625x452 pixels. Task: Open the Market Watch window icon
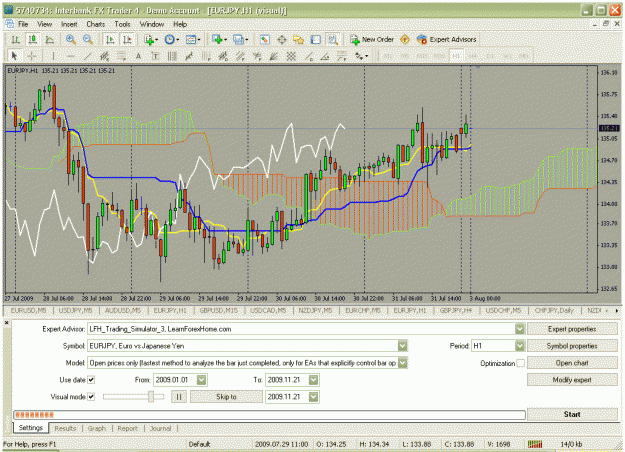coord(264,39)
